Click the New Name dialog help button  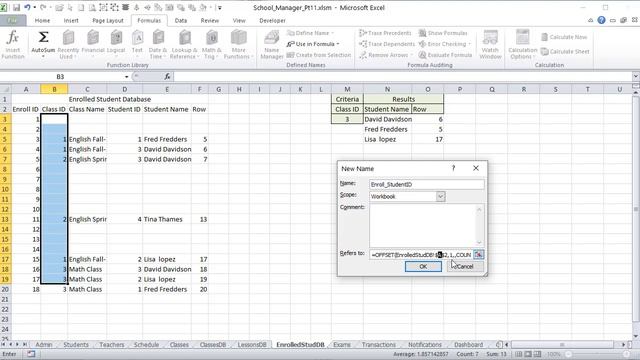(453, 168)
